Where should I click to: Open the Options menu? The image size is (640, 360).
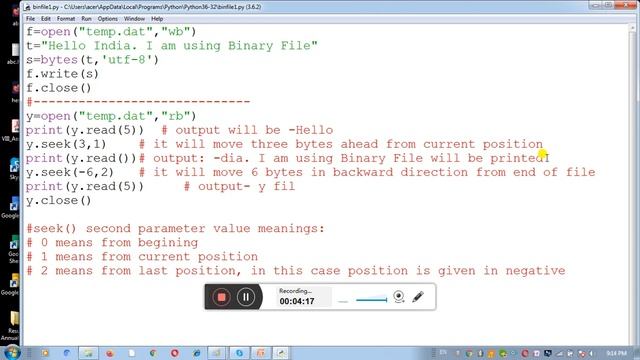[x=107, y=19]
